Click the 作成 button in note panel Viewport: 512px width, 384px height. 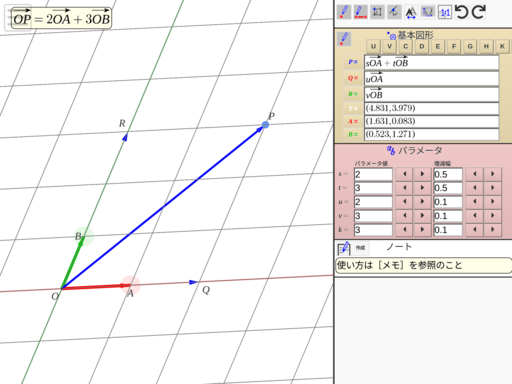click(x=360, y=248)
